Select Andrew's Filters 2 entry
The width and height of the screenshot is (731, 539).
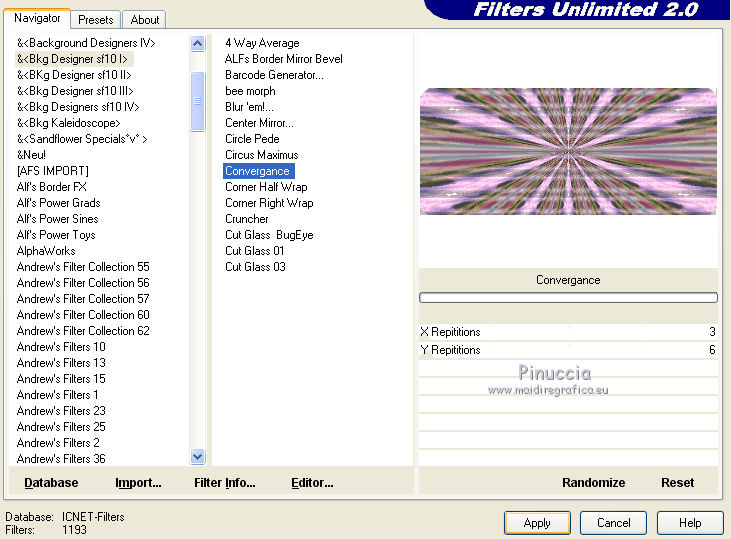(58, 443)
